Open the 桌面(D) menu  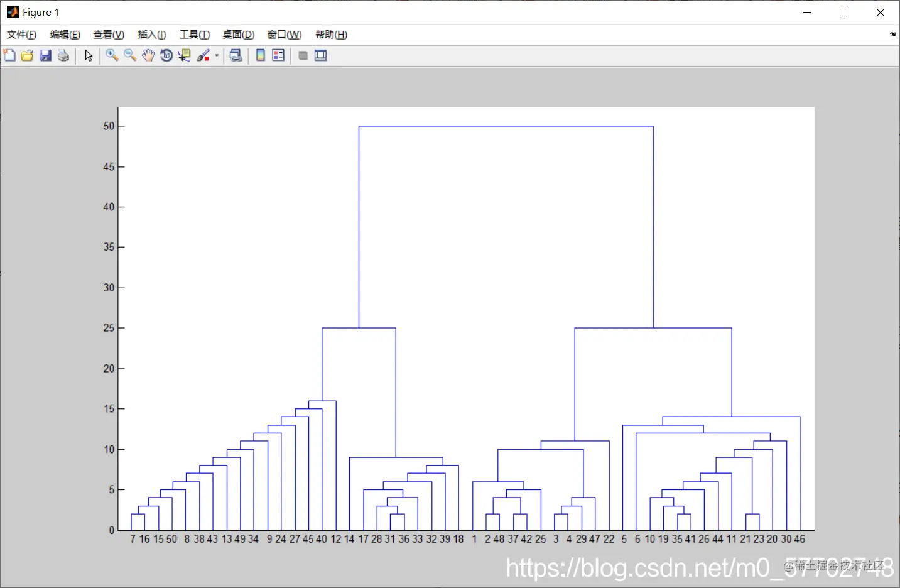[x=239, y=35]
